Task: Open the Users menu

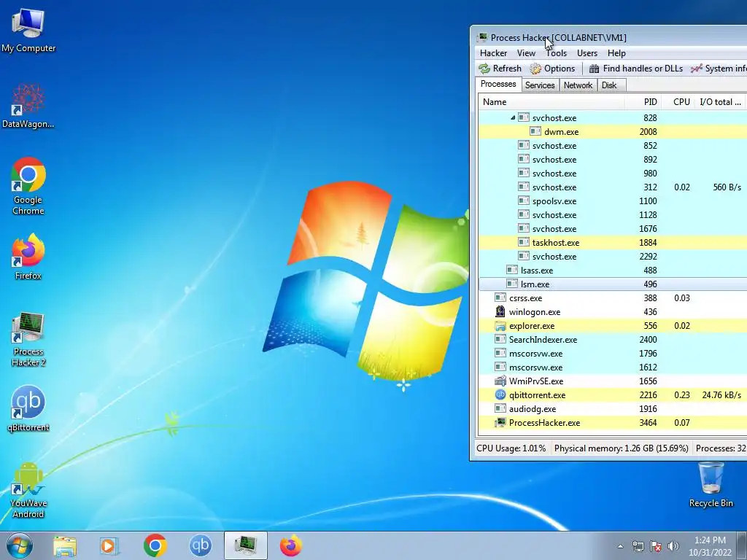Action: tap(587, 52)
